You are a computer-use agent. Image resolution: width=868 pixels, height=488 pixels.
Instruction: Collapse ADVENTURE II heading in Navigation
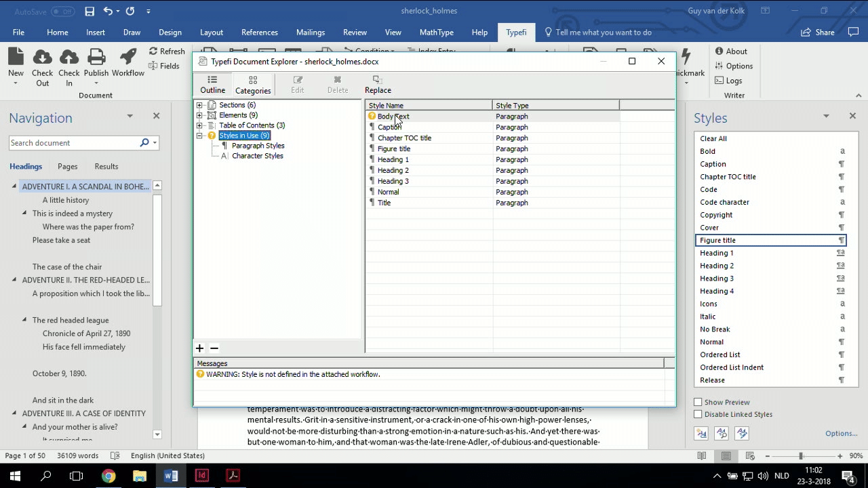click(14, 280)
